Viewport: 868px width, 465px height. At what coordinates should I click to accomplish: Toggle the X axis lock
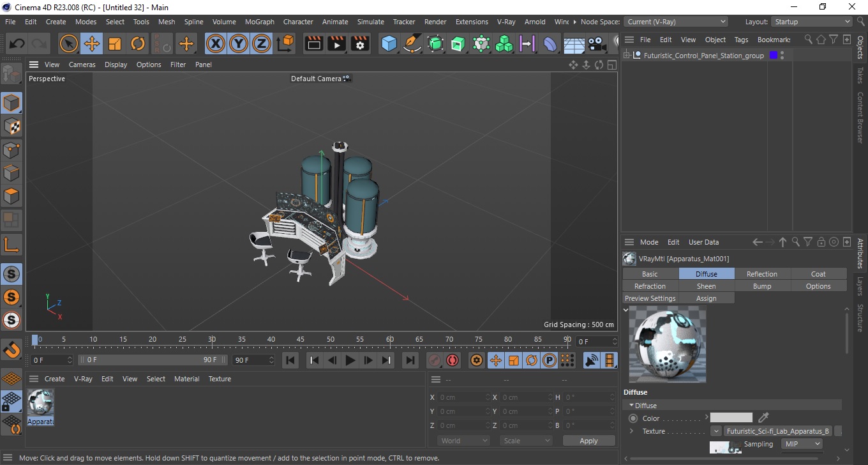216,43
